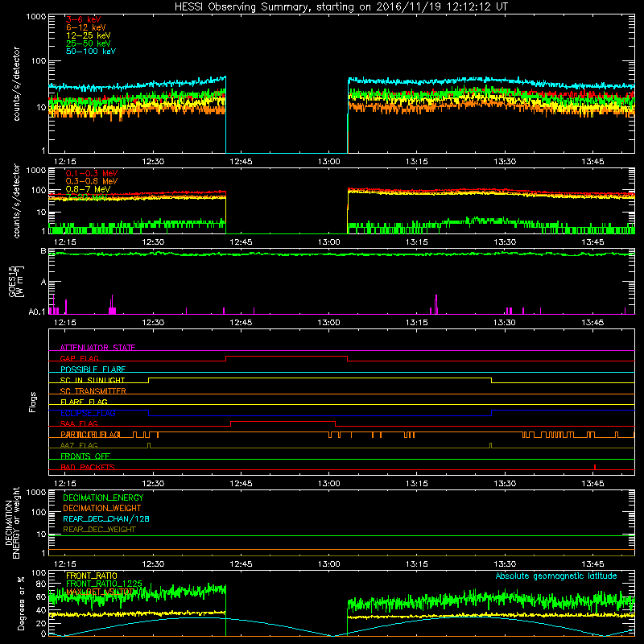Viewport: 644px width, 644px height.
Task: Click the counts/s/detector label of the MeV panel
Action: [x=16, y=200]
